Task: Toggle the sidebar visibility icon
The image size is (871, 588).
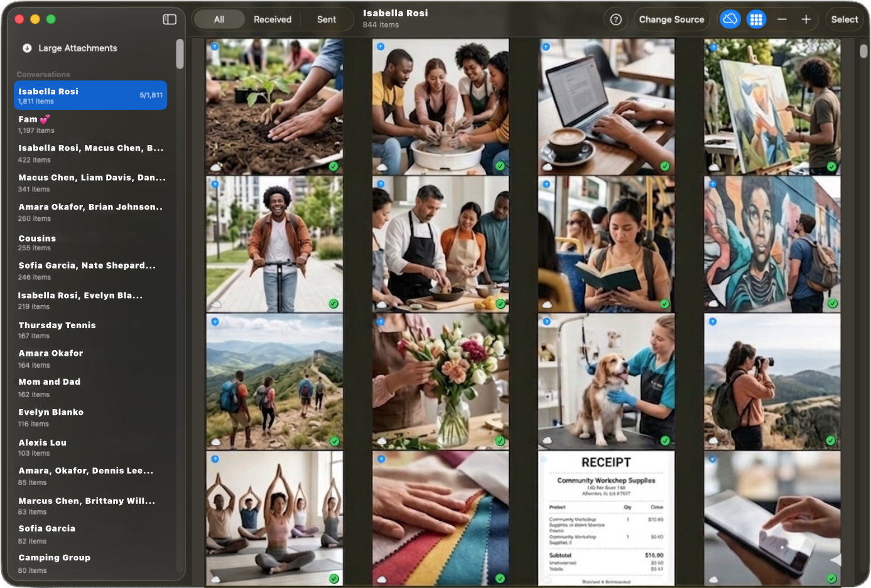Action: pyautogui.click(x=170, y=19)
